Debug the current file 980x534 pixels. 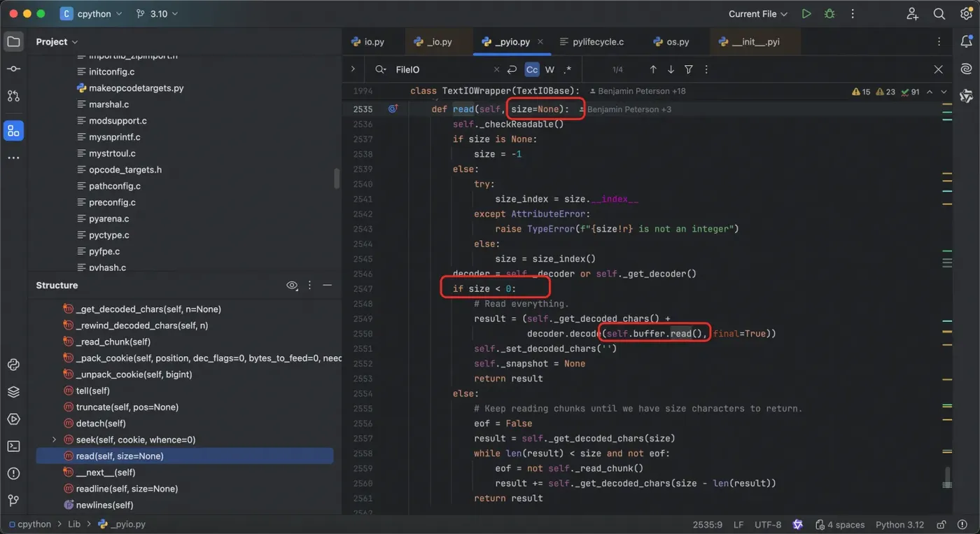[x=830, y=14]
